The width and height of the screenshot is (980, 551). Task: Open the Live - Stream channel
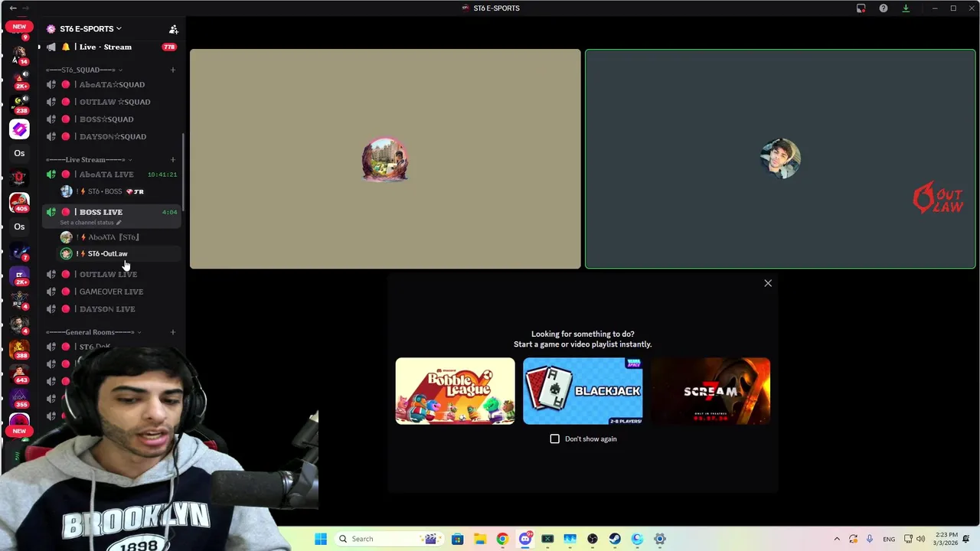tap(106, 47)
